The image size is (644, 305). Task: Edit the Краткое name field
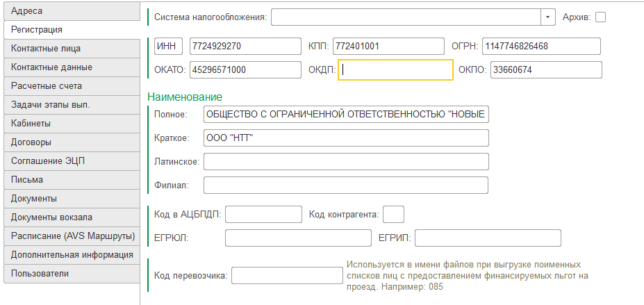[346, 138]
